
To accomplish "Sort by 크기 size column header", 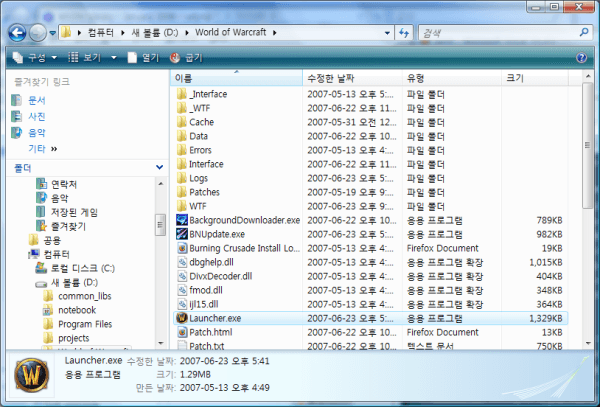I will point(515,78).
